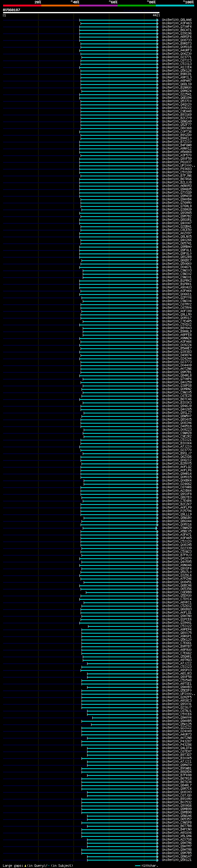The width and height of the screenshot is (197, 868).
Task: Click the cyan alignment bar for UniRef100_Q8LAA6
Action: (x=119, y=20)
